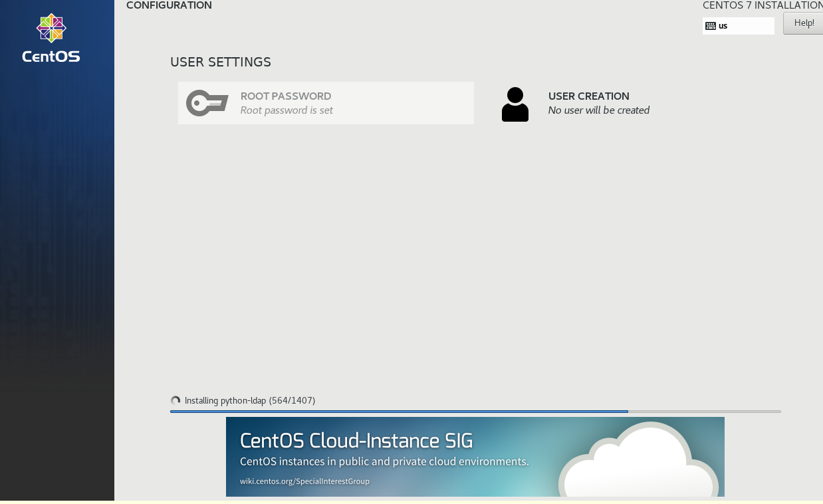Click the CENTOS 7 INSTALLATION title
This screenshot has width=823, height=504.
coord(763,5)
